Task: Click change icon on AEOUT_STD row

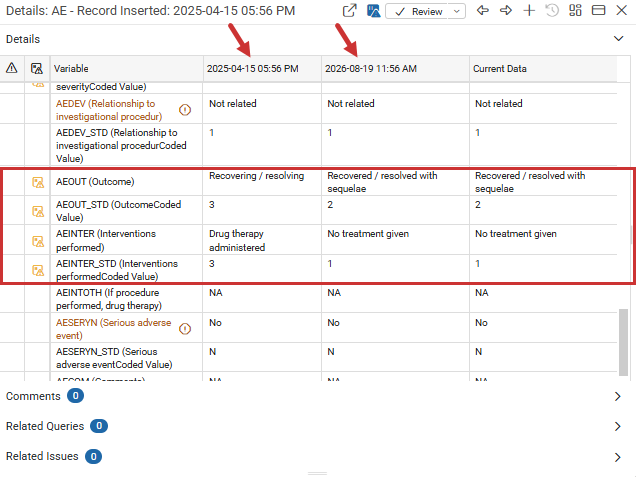Action: (x=38, y=211)
